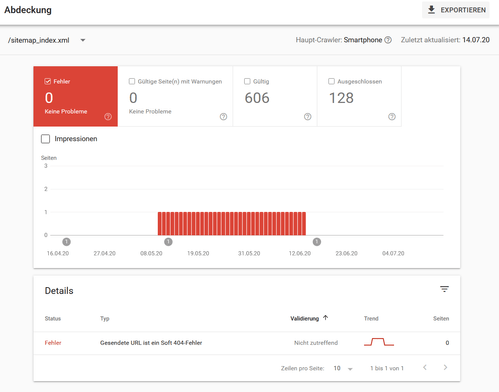
Task: Open help icon in Gültig card
Action: pos(308,117)
